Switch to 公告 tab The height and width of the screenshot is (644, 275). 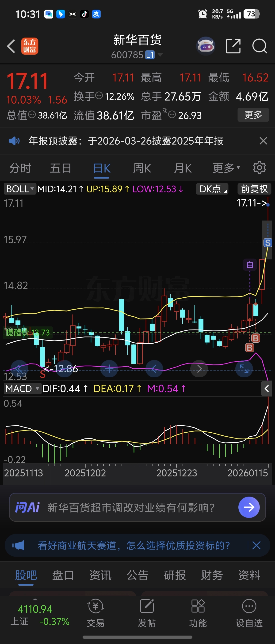tap(137, 575)
